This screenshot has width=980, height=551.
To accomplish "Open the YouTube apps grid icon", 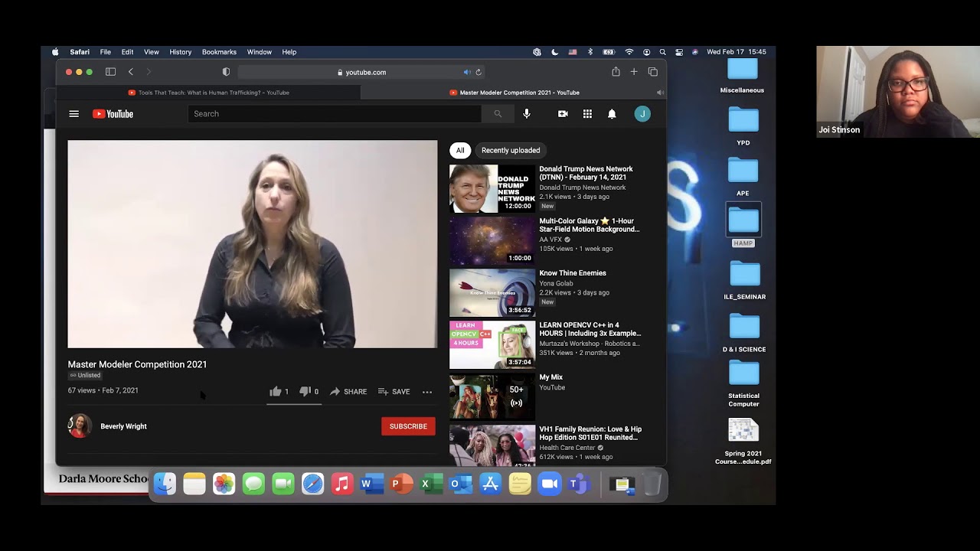I will [x=587, y=114].
